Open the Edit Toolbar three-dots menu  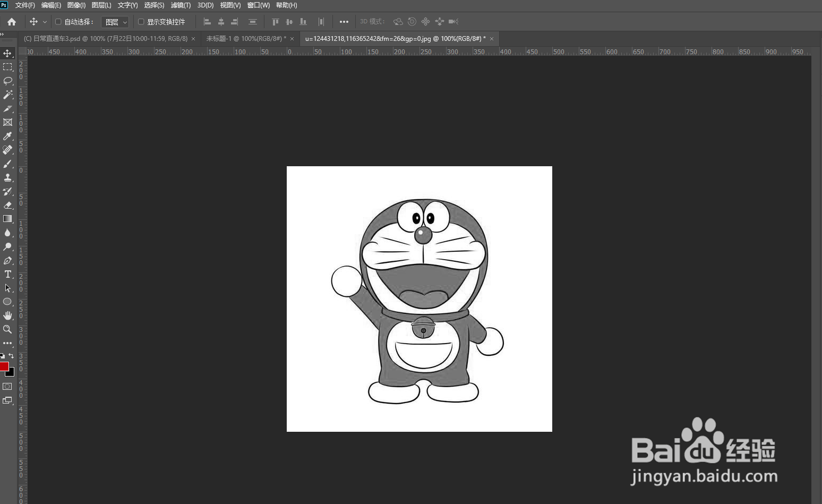pos(7,343)
